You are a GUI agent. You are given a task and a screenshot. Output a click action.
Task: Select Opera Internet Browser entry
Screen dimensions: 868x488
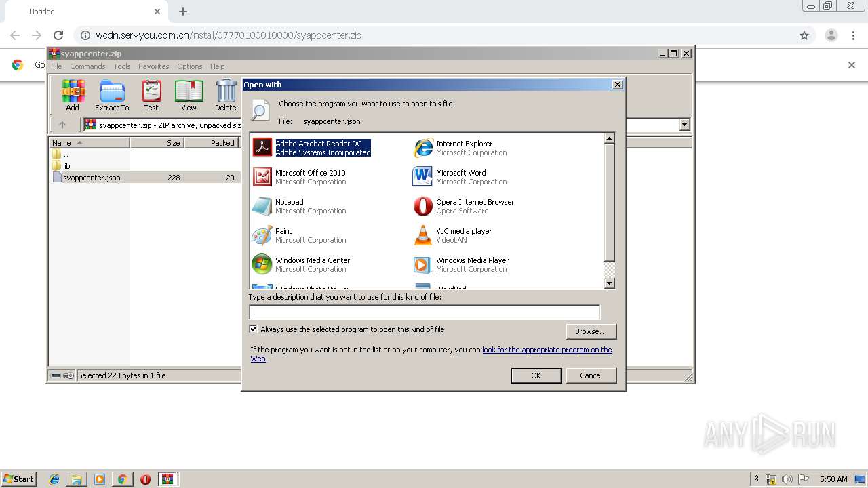tap(463, 206)
